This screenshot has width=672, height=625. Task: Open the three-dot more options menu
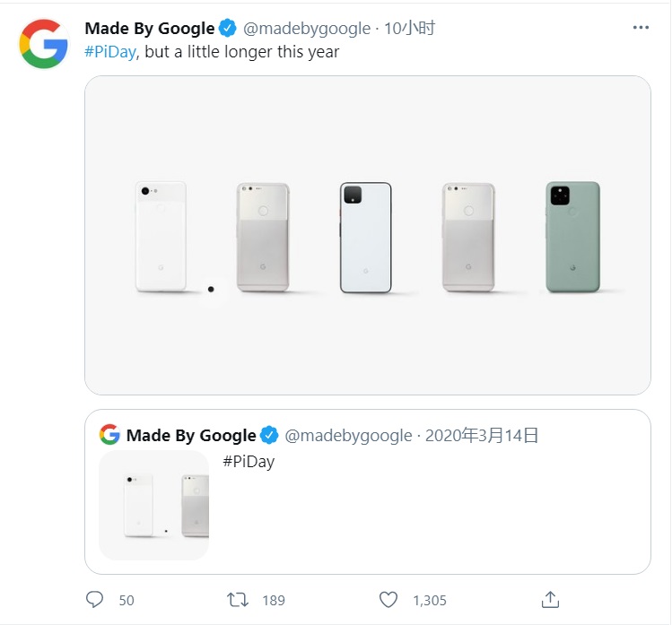click(x=641, y=28)
